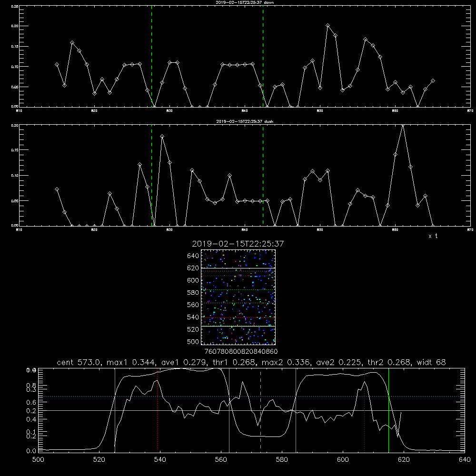The image size is (476, 476).
Task: Select left green dashed line in dawn plot
Action: click(151, 56)
